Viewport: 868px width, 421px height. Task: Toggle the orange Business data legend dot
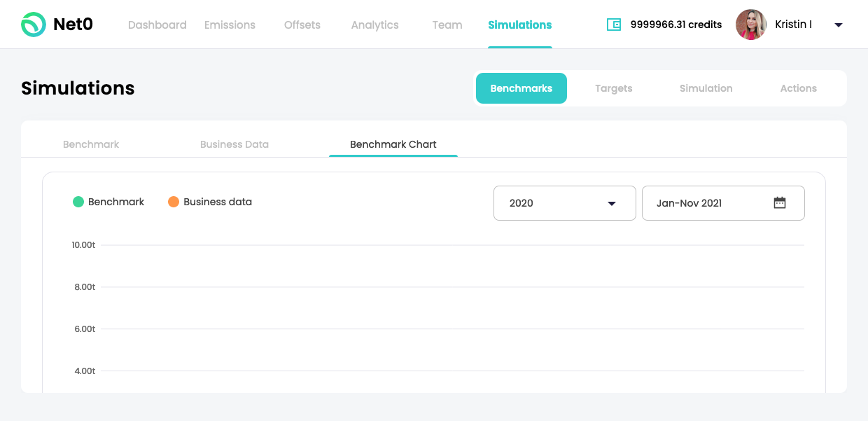(174, 202)
